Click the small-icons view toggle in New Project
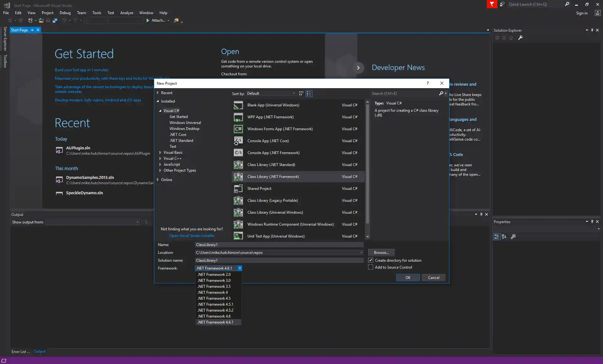This screenshot has width=603, height=364. coord(301,93)
